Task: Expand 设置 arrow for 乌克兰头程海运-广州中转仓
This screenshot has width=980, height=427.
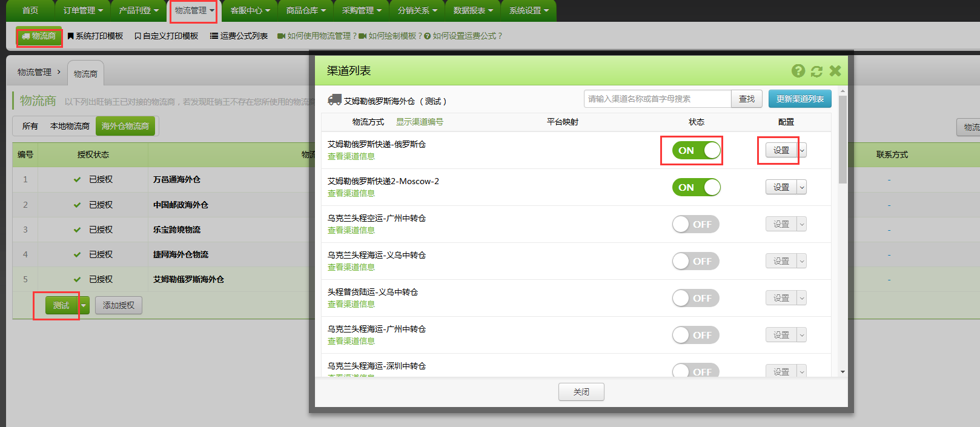Action: pos(802,335)
